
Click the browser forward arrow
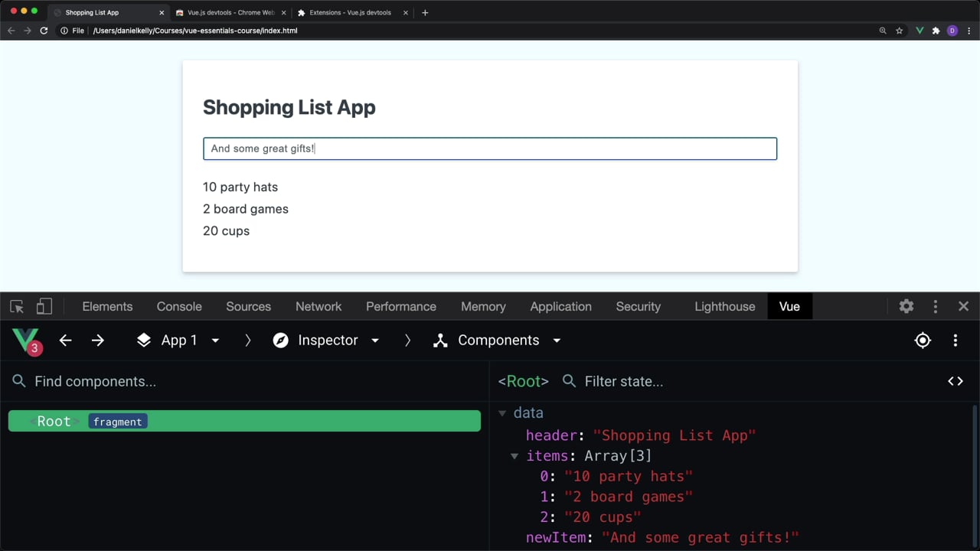point(28,31)
